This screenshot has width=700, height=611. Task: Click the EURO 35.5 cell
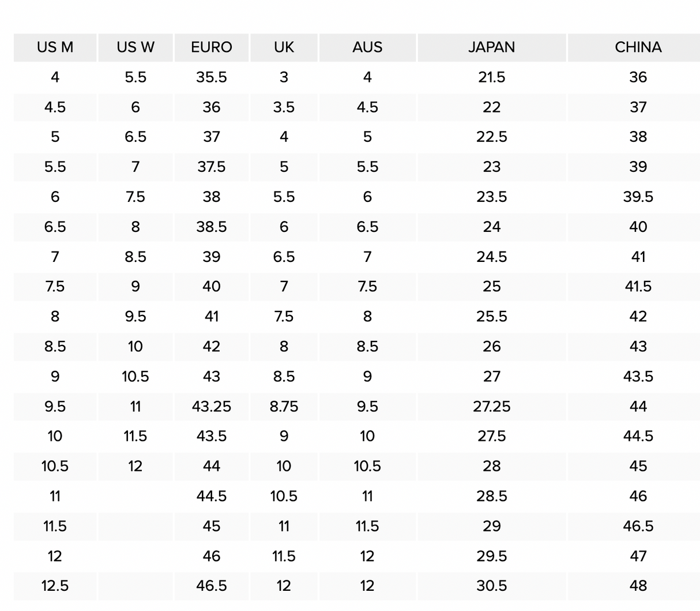[x=212, y=77]
